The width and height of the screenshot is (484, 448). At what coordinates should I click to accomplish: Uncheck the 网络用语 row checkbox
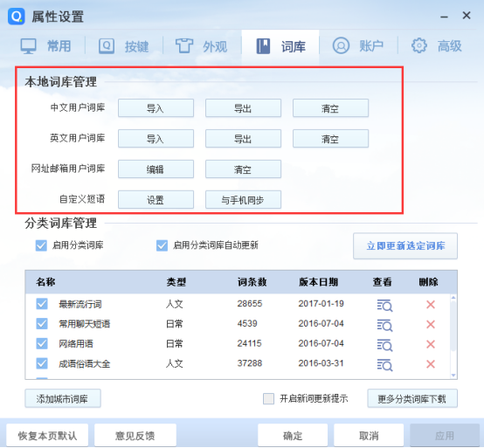pos(42,343)
